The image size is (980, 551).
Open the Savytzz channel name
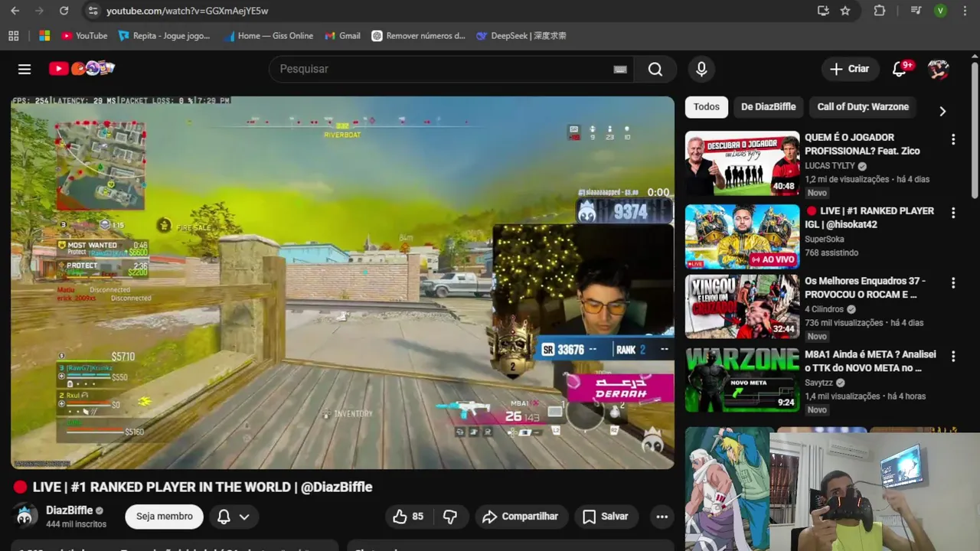click(819, 383)
